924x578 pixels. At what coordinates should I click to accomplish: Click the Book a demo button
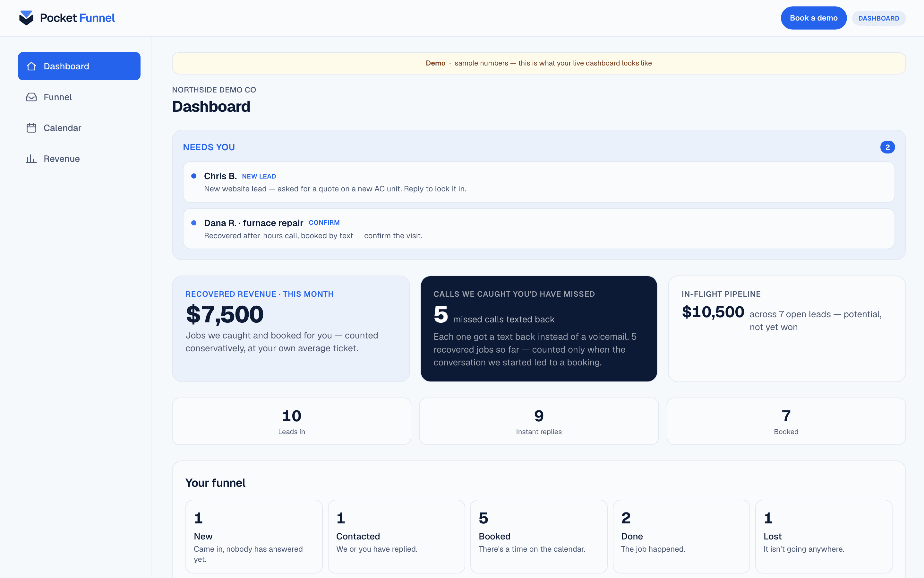(x=813, y=18)
